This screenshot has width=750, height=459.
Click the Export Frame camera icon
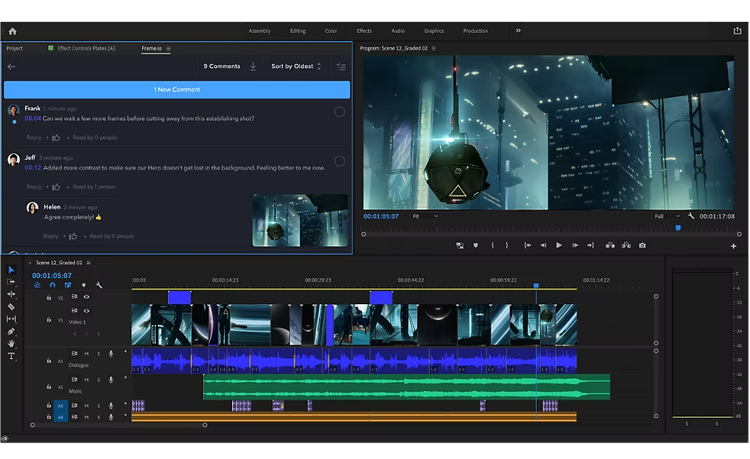click(642, 245)
